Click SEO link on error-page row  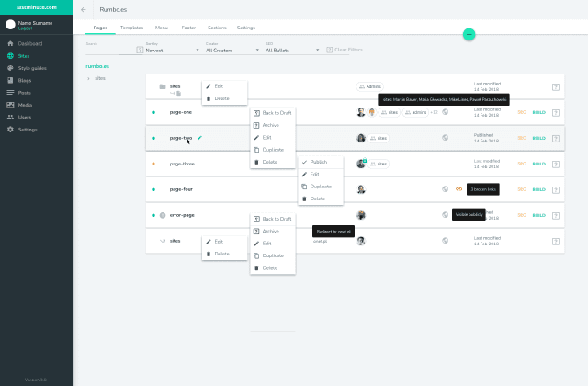click(x=522, y=215)
